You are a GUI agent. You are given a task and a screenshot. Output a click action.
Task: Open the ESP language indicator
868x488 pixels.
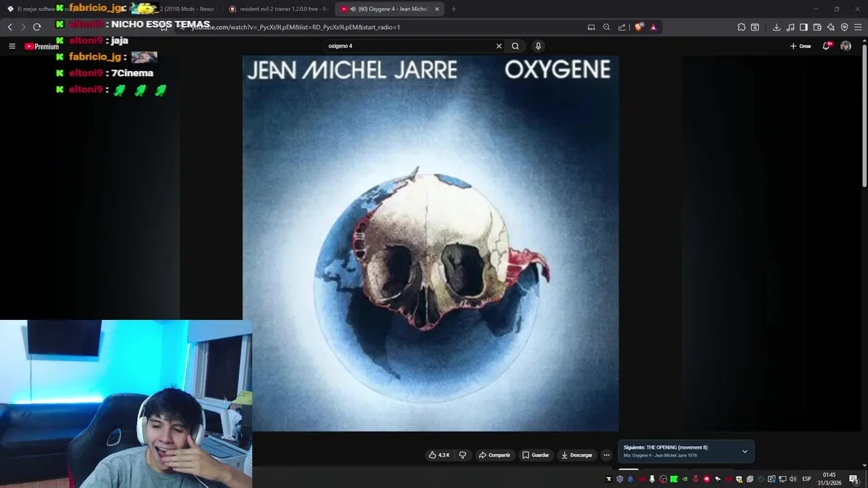tap(807, 479)
